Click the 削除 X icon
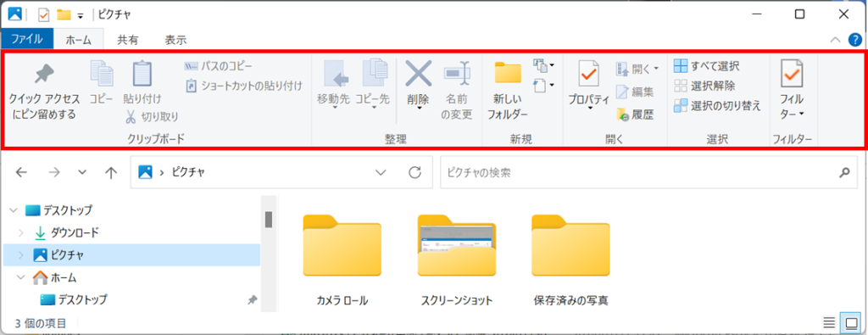Image resolution: width=868 pixels, height=335 pixels. [419, 74]
